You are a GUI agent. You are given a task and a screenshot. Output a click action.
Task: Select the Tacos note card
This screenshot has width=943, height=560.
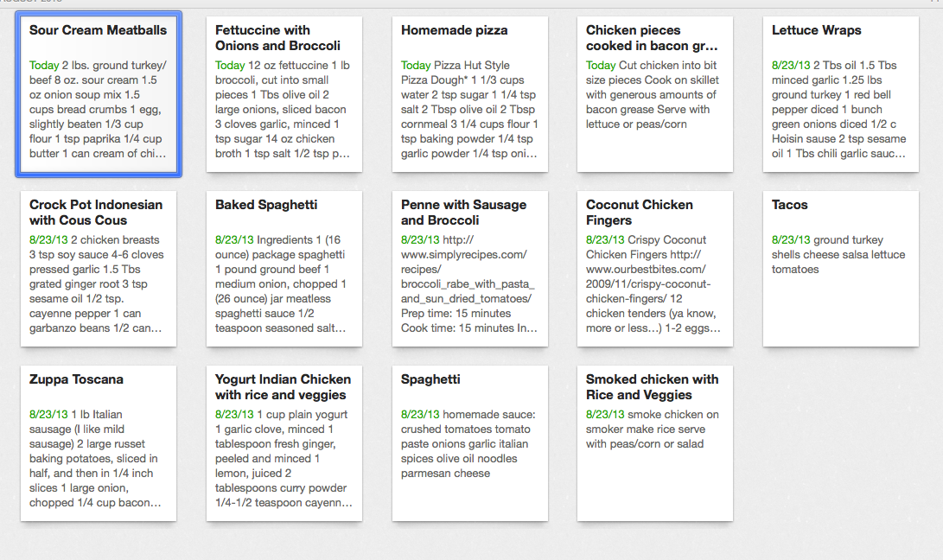tap(841, 269)
